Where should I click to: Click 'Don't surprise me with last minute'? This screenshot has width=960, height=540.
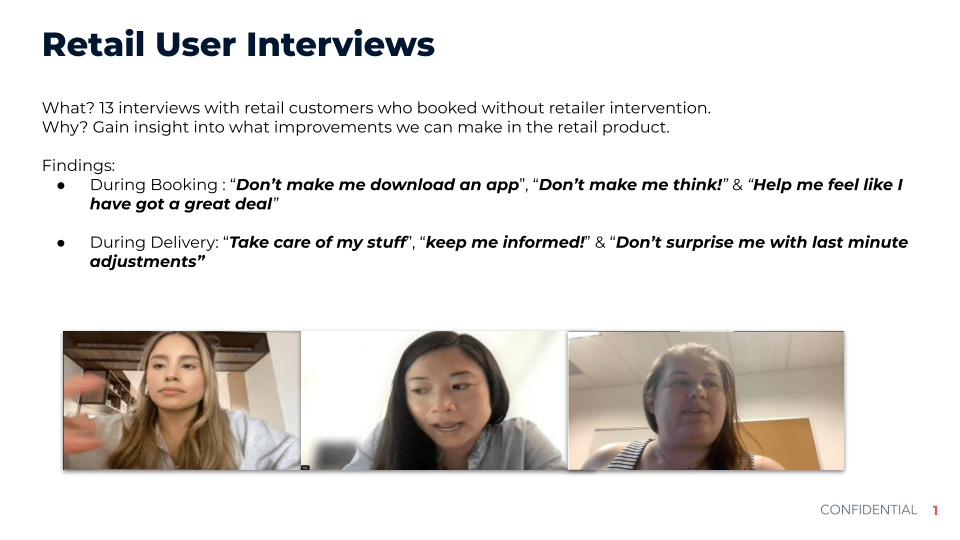coord(762,242)
